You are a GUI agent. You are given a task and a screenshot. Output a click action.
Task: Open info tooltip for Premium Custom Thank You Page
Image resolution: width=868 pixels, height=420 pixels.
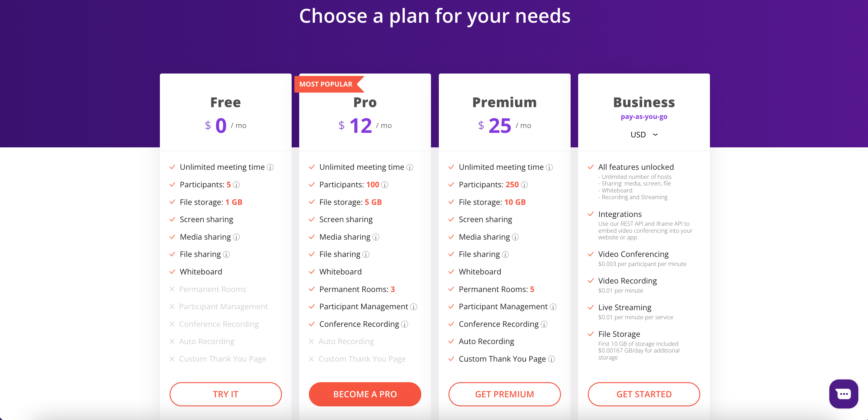(x=552, y=359)
